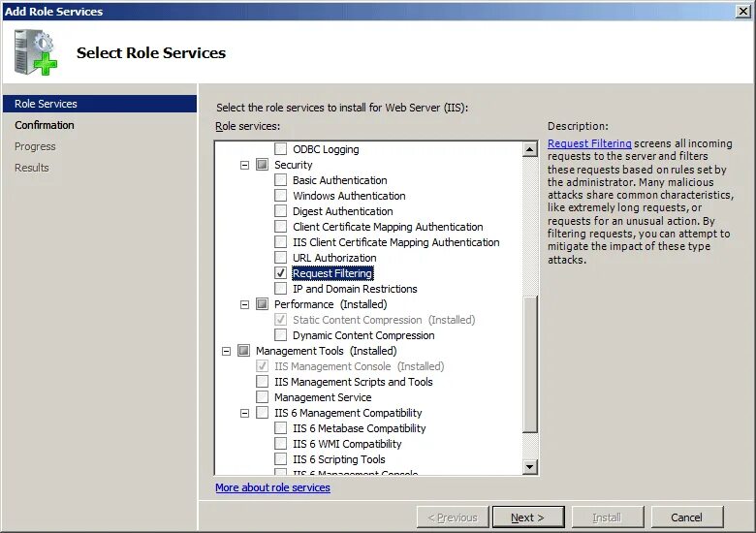
Task: Check IP and Domain Restrictions
Action: point(281,289)
